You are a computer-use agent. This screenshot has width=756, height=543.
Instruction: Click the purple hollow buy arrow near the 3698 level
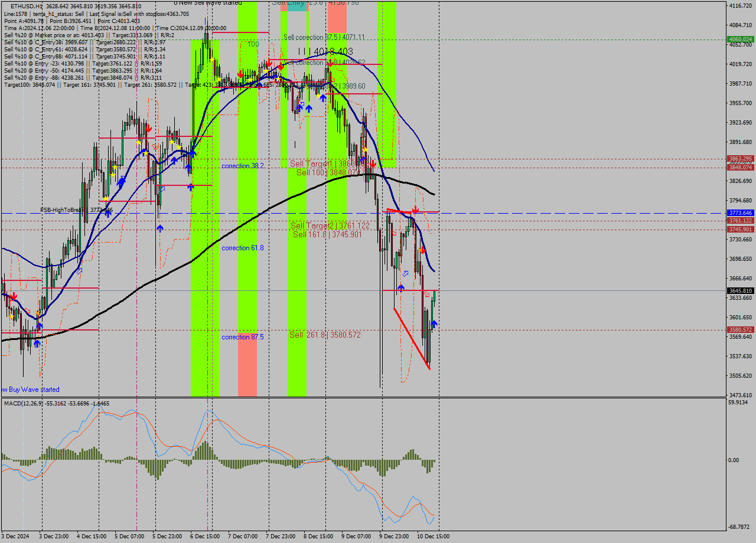[406, 273]
